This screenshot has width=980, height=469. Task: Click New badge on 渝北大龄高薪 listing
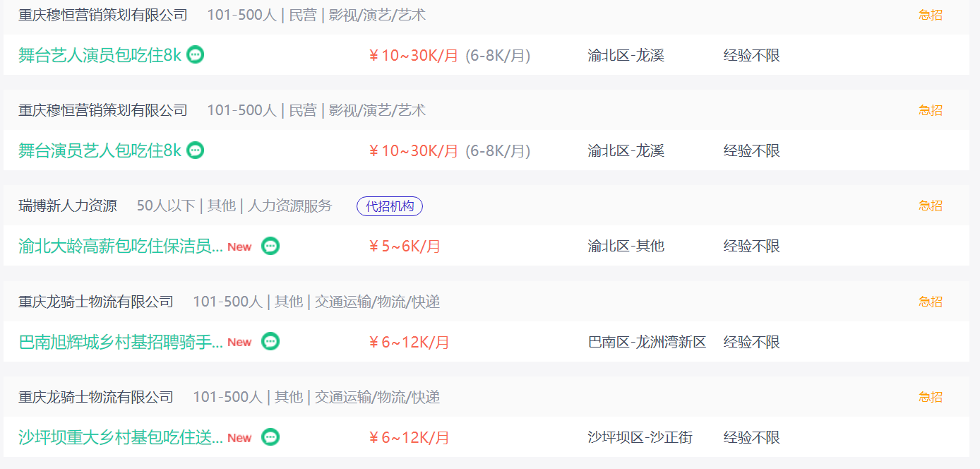[239, 247]
